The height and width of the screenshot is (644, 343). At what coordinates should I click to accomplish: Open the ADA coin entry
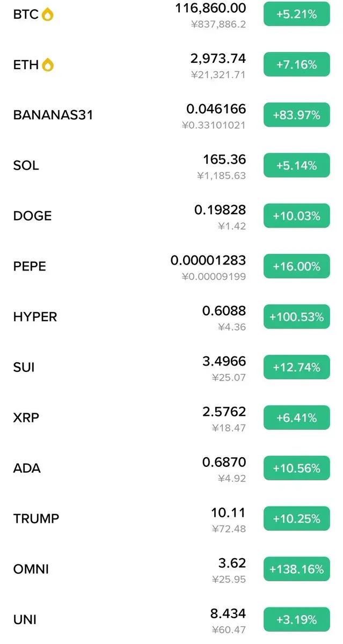pos(171,469)
